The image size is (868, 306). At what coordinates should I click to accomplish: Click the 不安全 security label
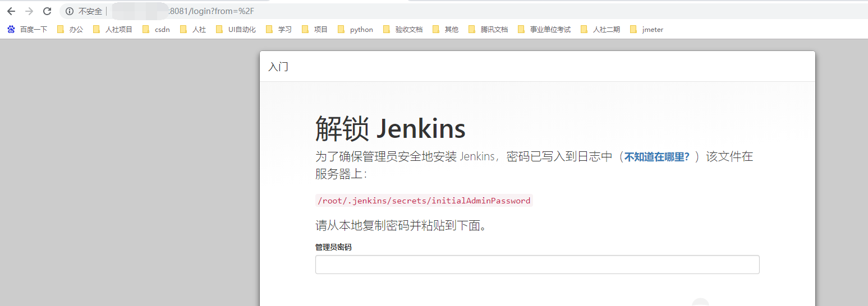click(90, 11)
